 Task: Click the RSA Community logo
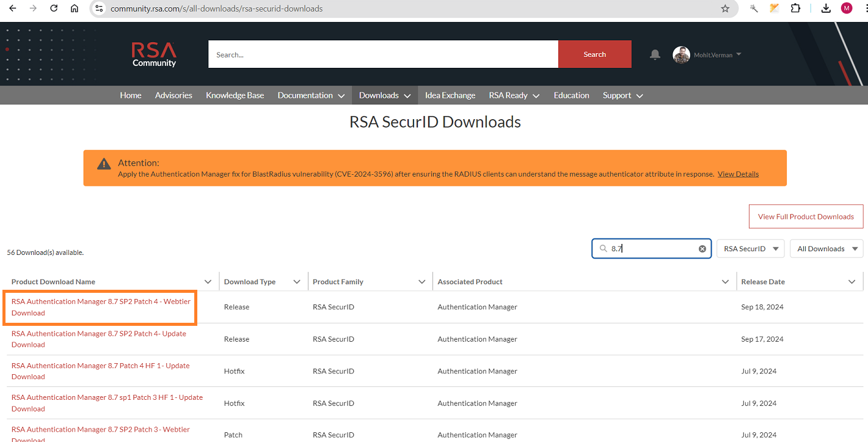pyautogui.click(x=153, y=54)
